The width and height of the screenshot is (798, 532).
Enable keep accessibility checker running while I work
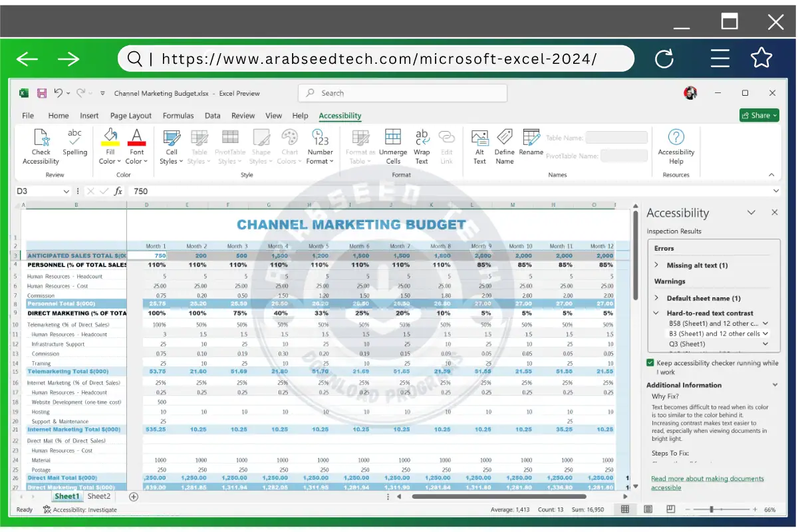(x=650, y=363)
